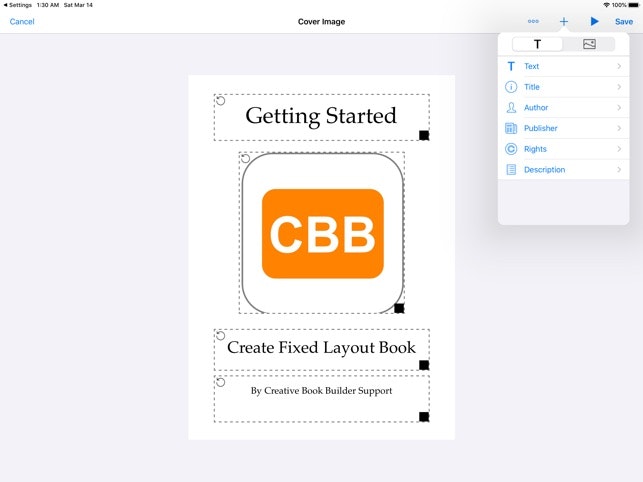
Task: Expand the chevron on the Title row
Action: (x=619, y=87)
